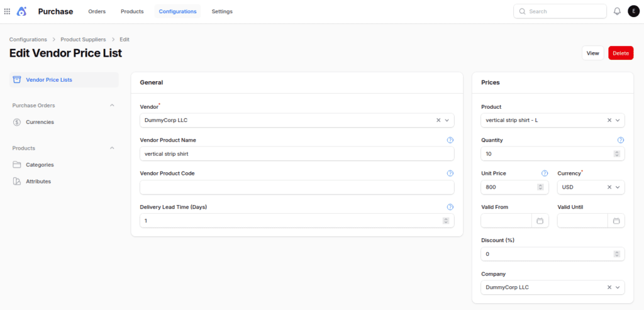Open the Settings menu
Viewport: 644px width, 310px height.
(222, 11)
